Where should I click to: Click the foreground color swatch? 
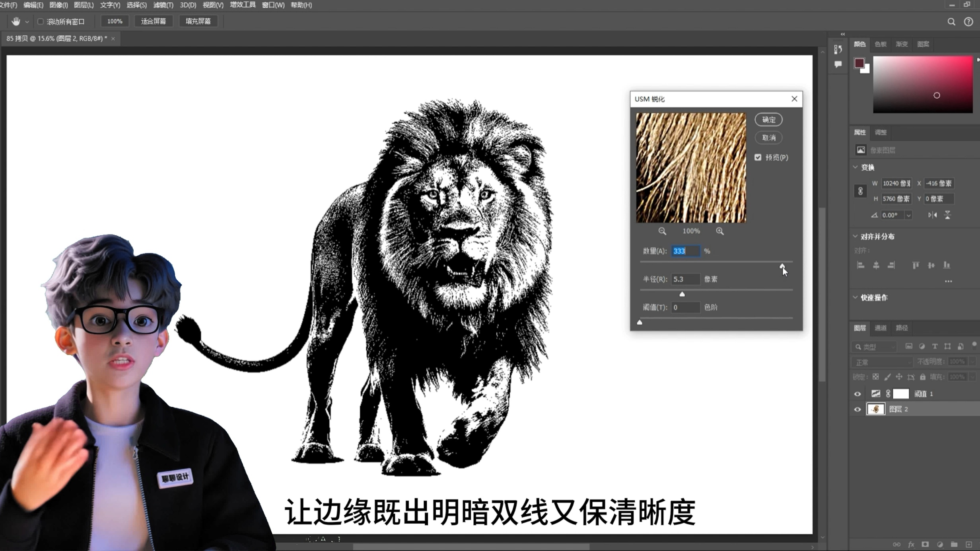click(x=859, y=63)
